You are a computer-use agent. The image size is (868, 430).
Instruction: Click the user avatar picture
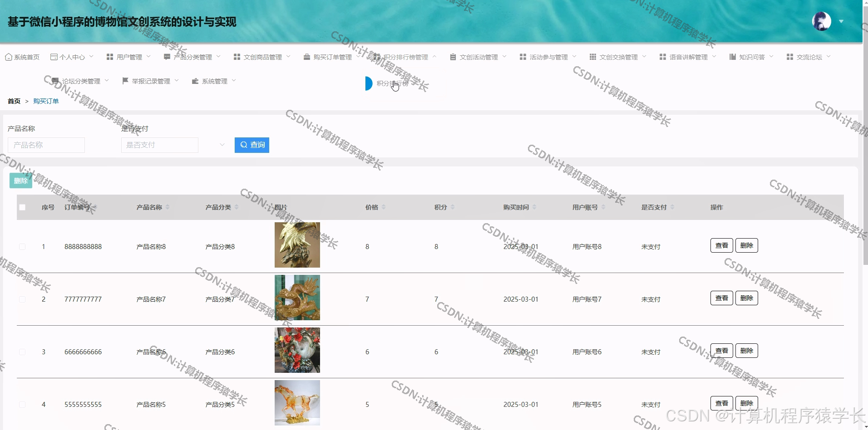click(x=822, y=21)
